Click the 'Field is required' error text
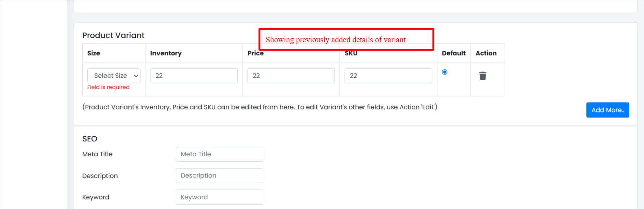Viewport: 644px width, 209px height. click(108, 87)
